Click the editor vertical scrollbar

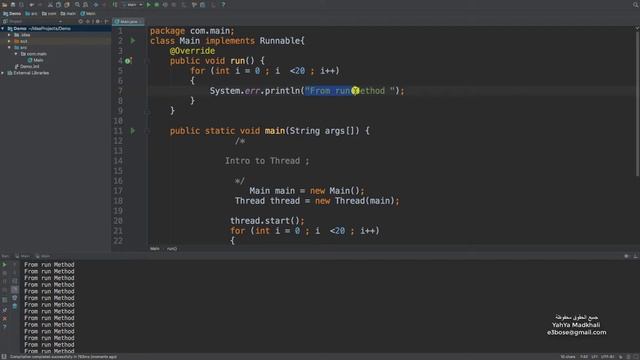point(637,104)
